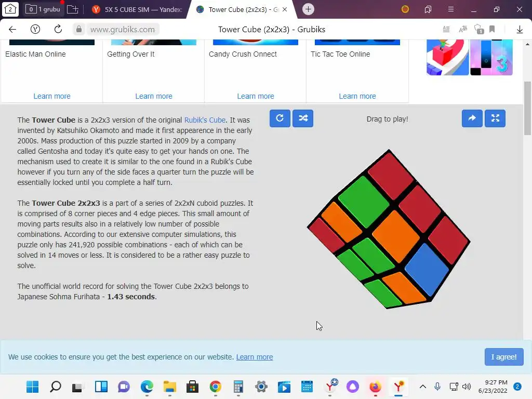Click Learn more under Tic Tac Toe Online
This screenshot has width=532, height=399.
357,96
